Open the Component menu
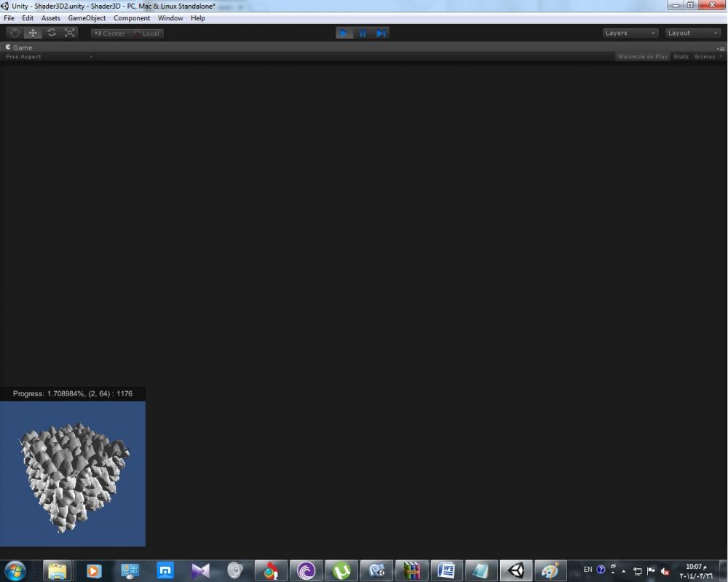The height and width of the screenshot is (582, 728). [x=132, y=18]
